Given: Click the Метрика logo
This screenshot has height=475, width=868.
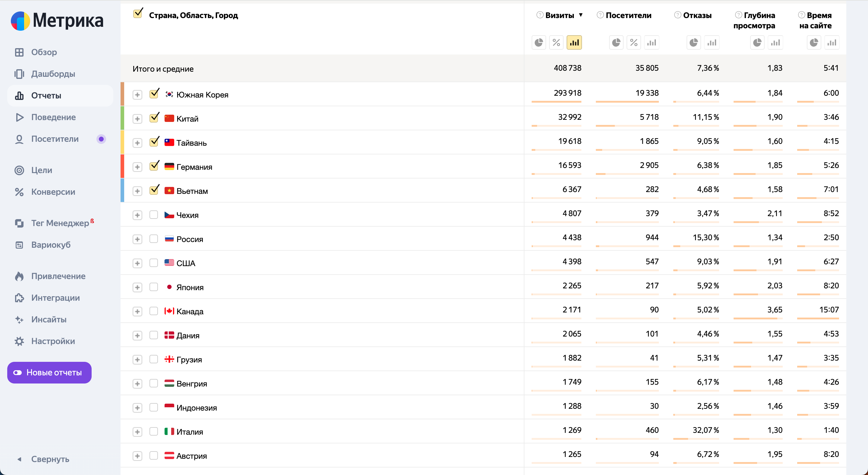Looking at the screenshot, I should coord(57,20).
